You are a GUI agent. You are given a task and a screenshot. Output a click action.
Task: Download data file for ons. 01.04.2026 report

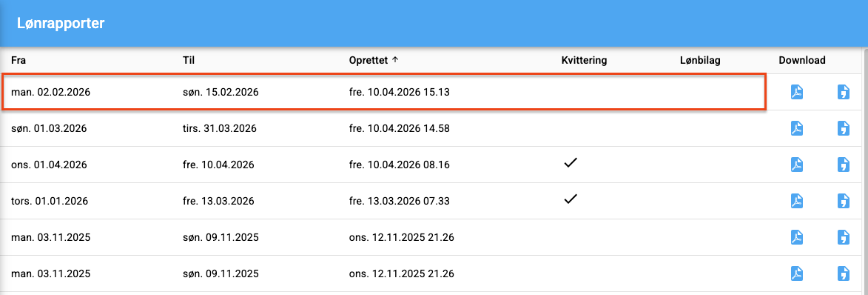click(x=843, y=165)
